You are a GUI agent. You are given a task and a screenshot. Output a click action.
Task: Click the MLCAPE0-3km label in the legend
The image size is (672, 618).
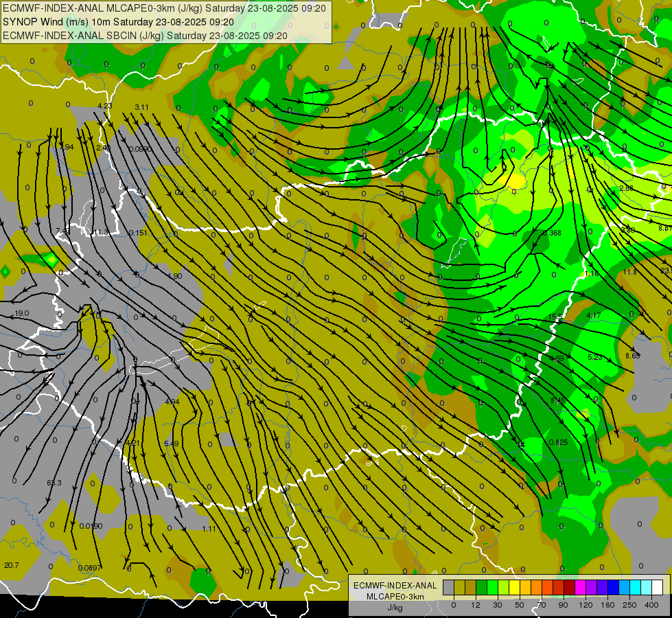(395, 597)
